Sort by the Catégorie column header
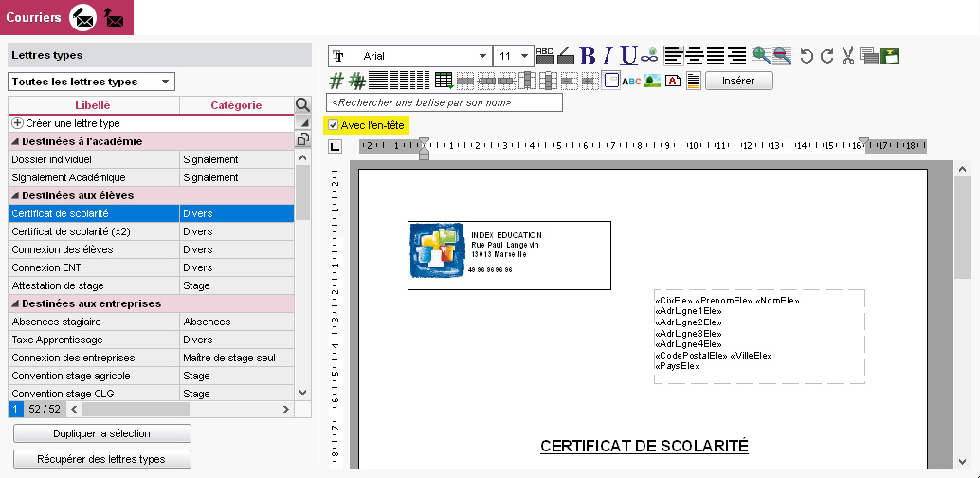This screenshot has width=980, height=478. pos(236,105)
